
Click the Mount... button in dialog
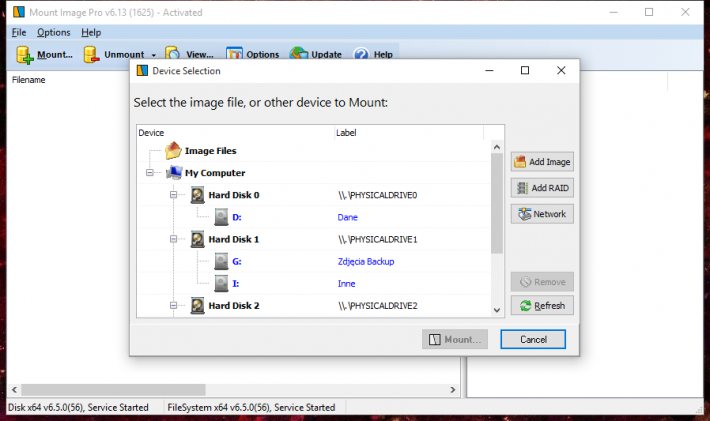tap(455, 340)
